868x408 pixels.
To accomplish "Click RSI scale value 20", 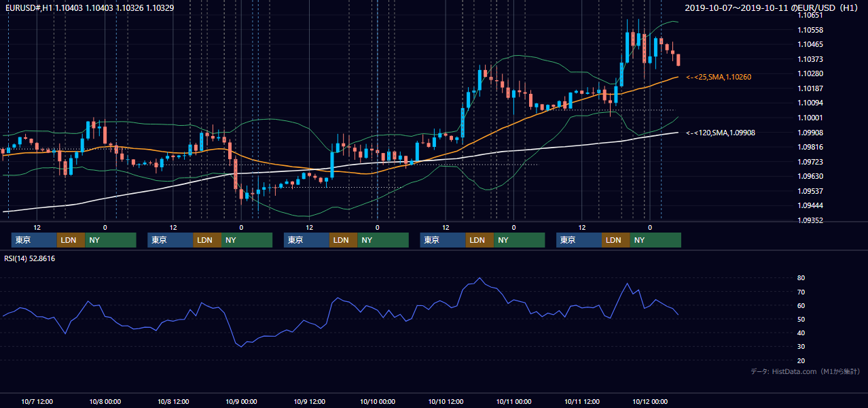I will tap(801, 360).
